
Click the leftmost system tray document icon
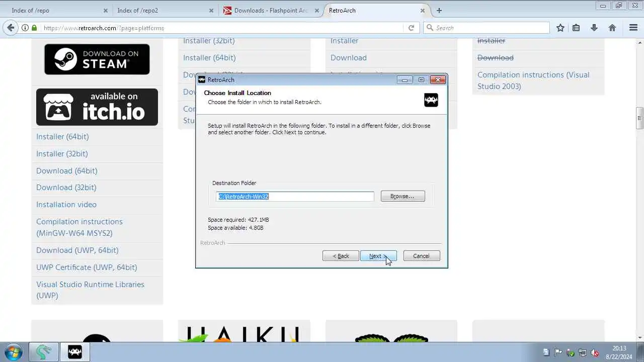pyautogui.click(x=546, y=352)
